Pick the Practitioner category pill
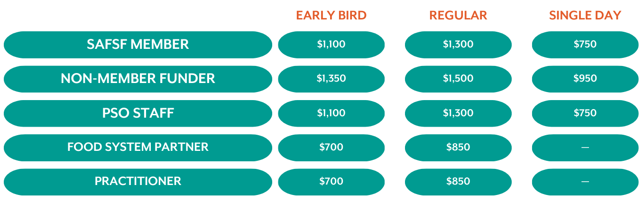This screenshot has height=204, width=644. coord(138,181)
